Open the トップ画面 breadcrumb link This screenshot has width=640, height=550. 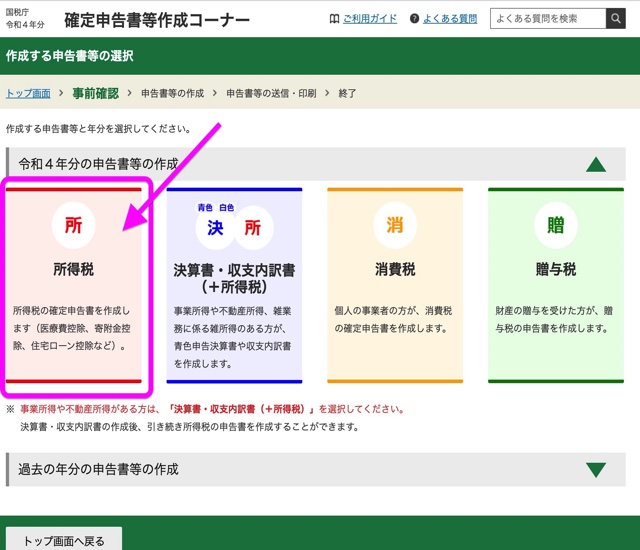pos(28,93)
